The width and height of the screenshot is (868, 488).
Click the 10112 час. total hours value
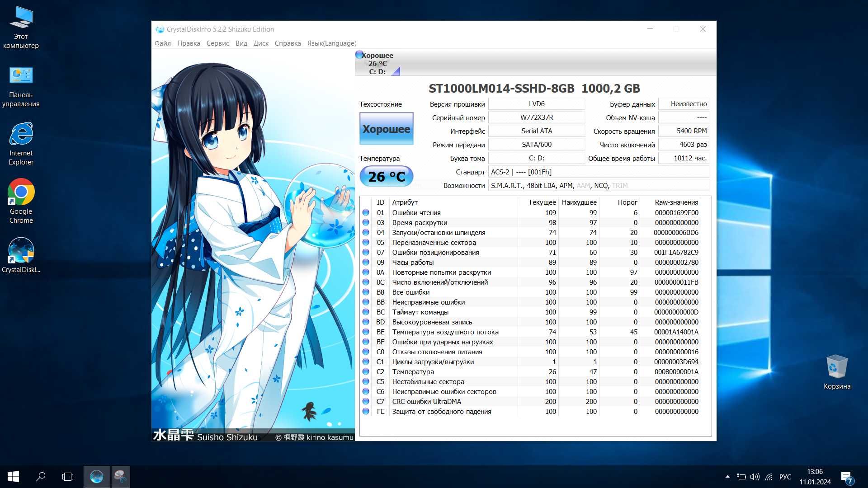click(684, 158)
